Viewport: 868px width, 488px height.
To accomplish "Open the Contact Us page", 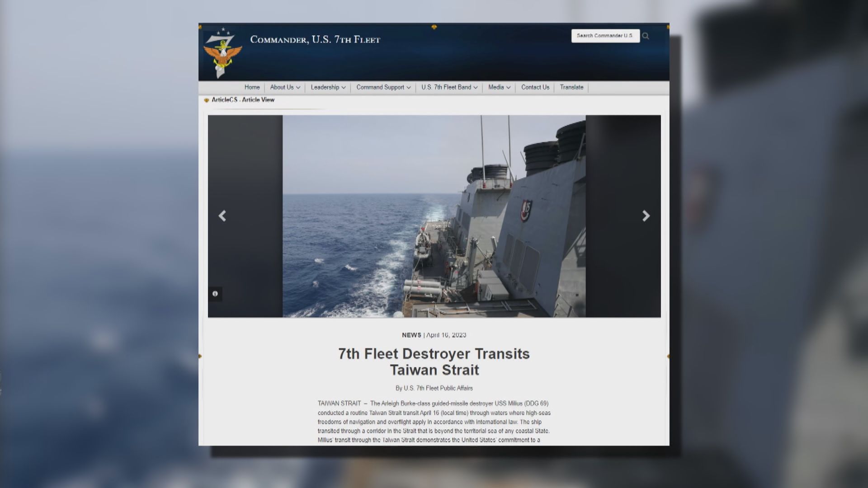I will point(535,87).
